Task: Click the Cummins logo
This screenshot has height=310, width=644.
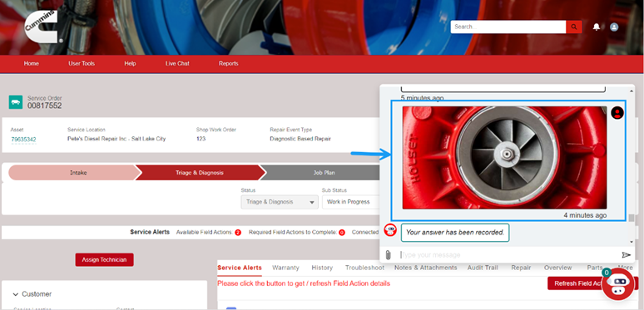Action: pos(41,27)
